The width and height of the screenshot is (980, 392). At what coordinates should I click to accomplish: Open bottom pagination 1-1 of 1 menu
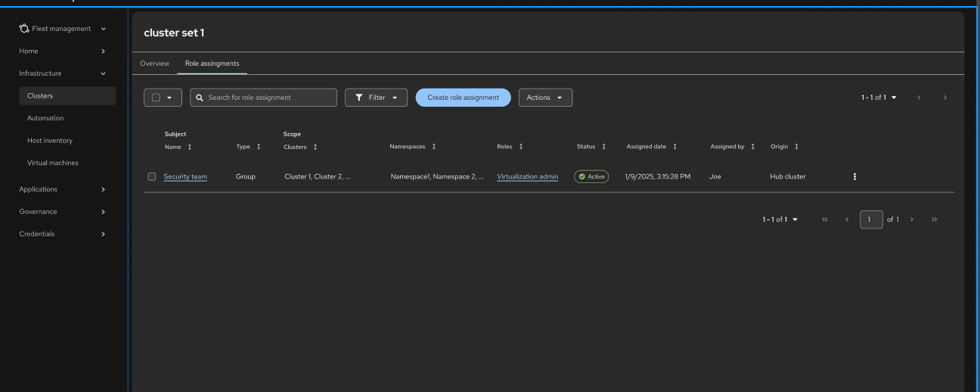click(x=780, y=219)
